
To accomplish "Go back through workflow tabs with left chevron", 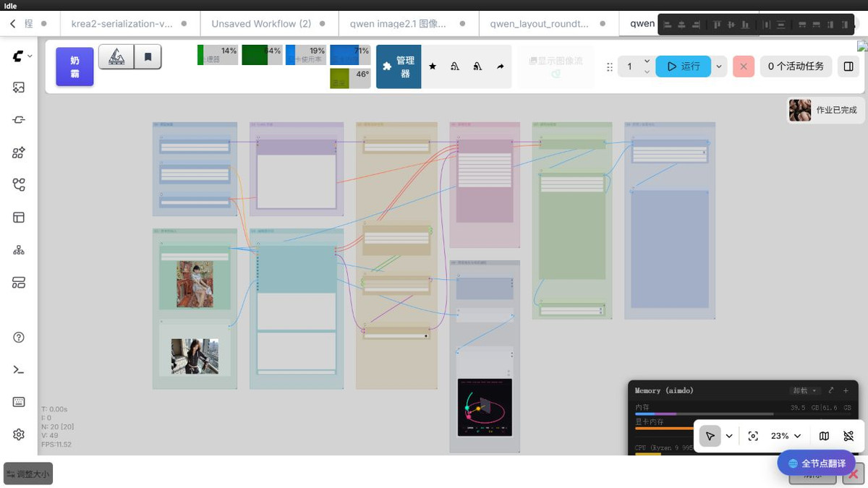I will 13,24.
